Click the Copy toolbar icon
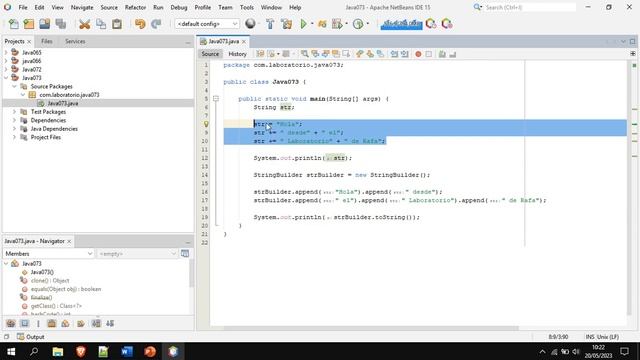Image resolution: width=640 pixels, height=360 pixels. pos(100,24)
